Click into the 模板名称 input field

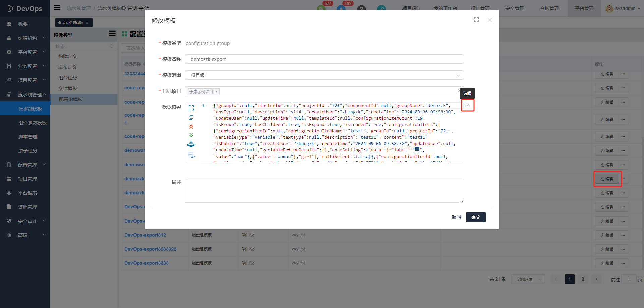[324, 59]
